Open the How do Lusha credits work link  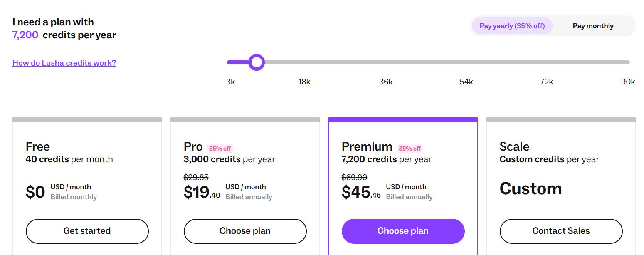click(64, 63)
